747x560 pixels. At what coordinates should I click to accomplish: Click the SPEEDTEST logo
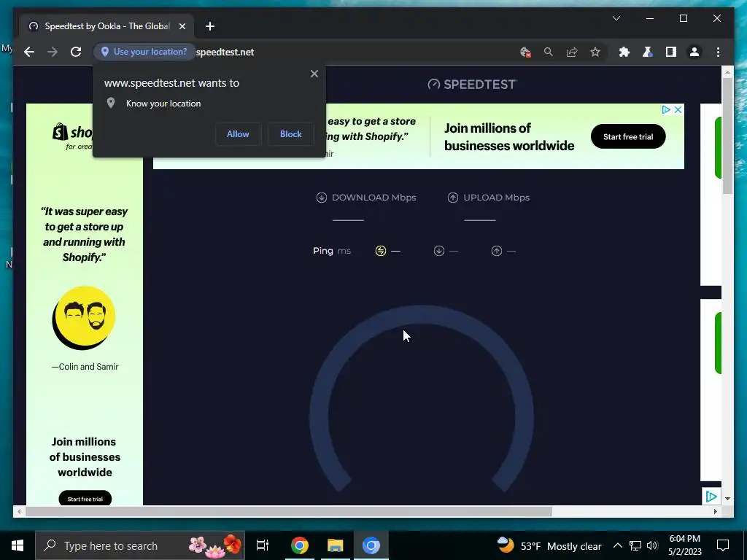(x=472, y=85)
